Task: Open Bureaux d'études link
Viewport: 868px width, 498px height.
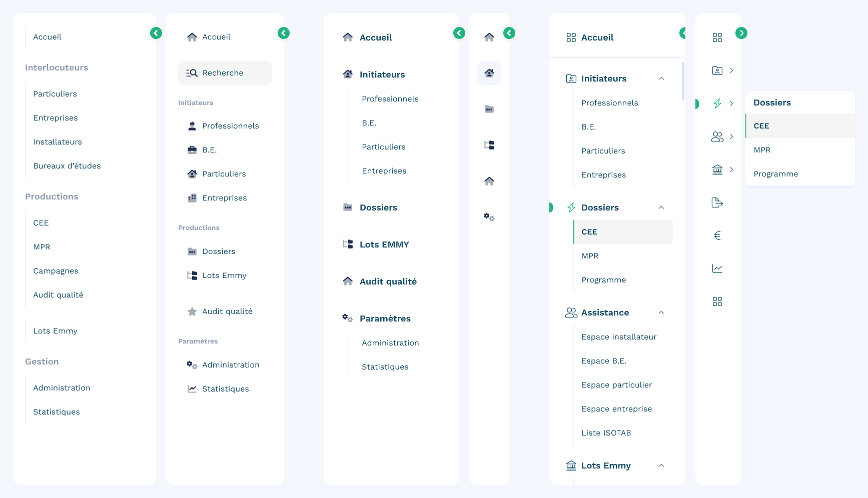Action: [67, 166]
